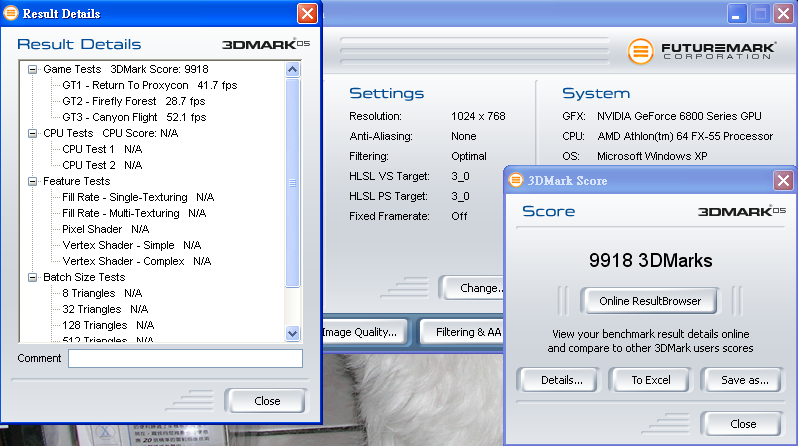
Task: Close the Result Details dialog via Close button
Action: 266,401
